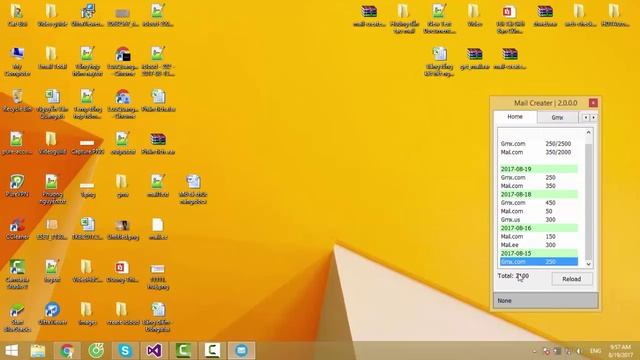Viewport: 640px width, 360px height.
Task: Open File Explorer from the taskbar
Action: pos(38,351)
